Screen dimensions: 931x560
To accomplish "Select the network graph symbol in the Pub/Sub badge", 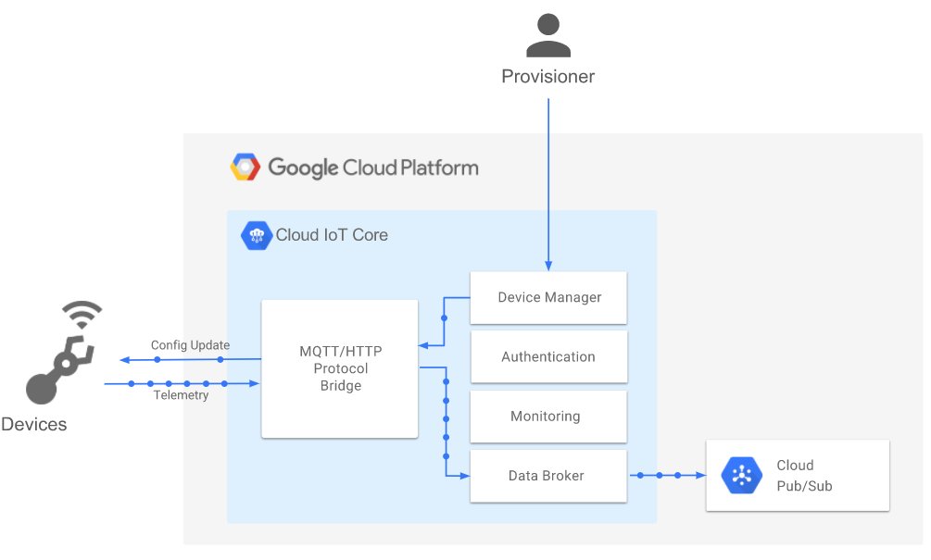I will (740, 475).
